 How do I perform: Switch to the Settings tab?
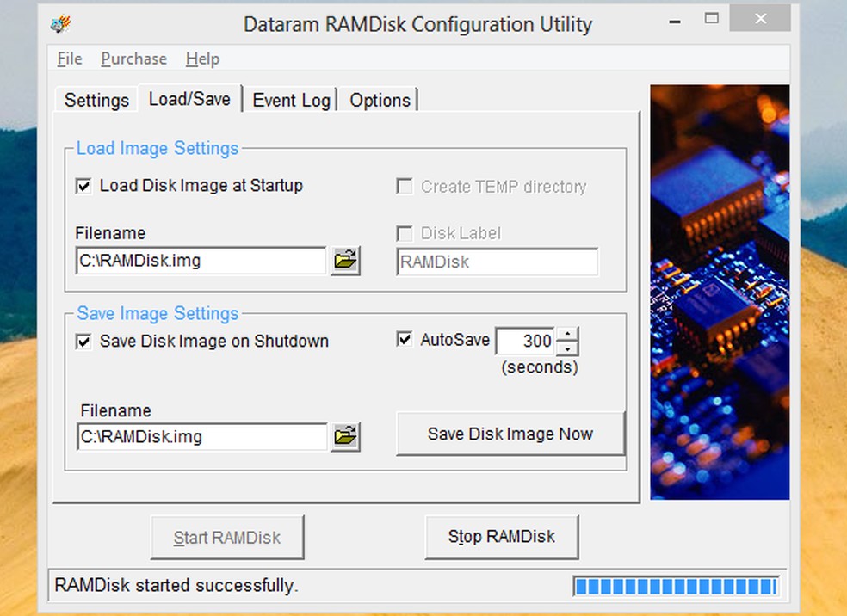tap(96, 100)
